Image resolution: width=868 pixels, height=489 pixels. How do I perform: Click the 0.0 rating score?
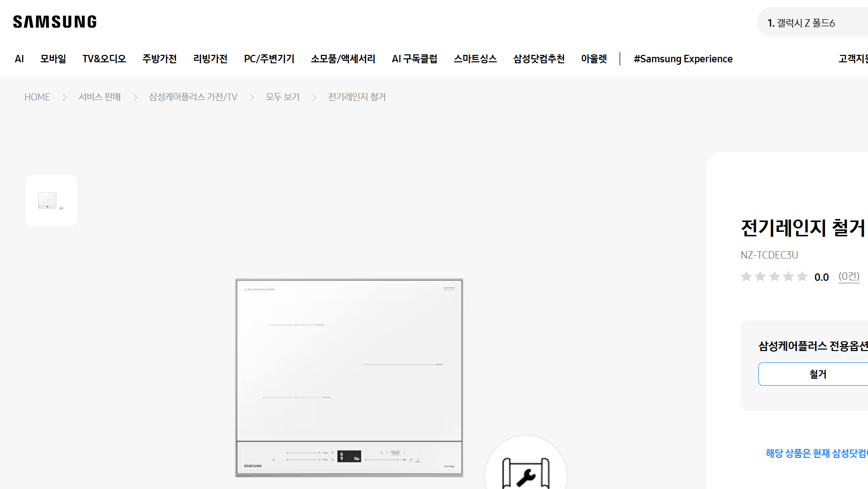pyautogui.click(x=822, y=277)
